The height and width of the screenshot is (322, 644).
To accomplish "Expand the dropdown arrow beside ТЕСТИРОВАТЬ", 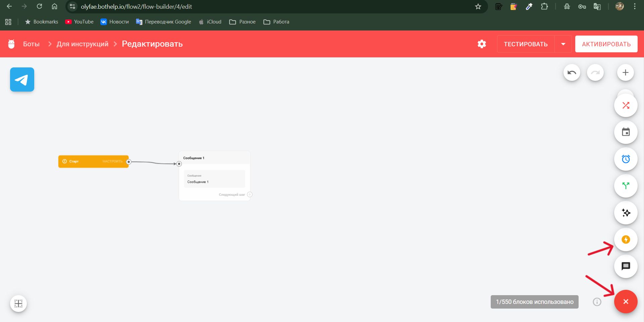I will tap(563, 44).
